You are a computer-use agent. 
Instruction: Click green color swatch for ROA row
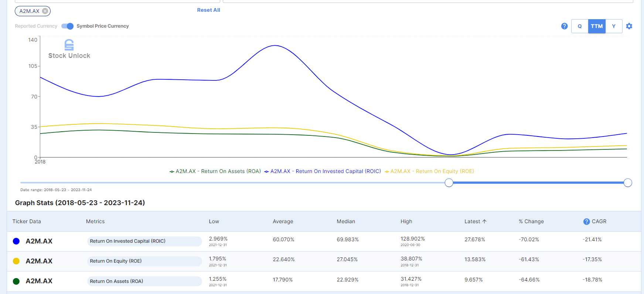click(x=16, y=281)
